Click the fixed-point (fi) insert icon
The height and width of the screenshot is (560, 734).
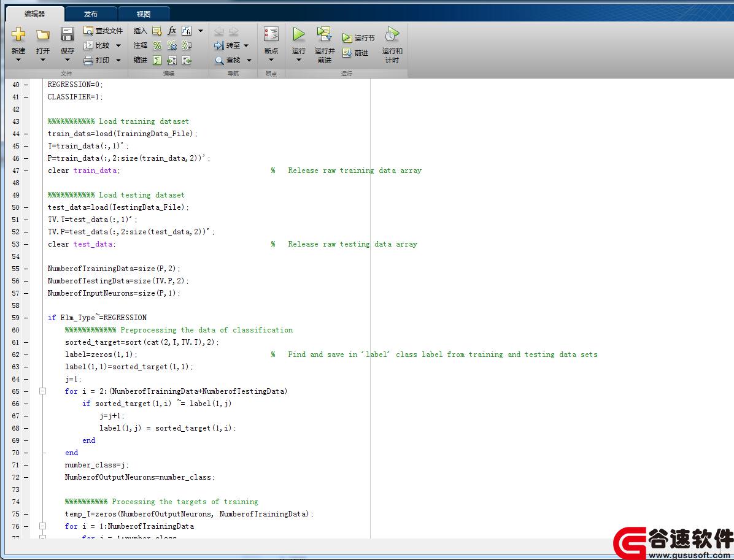(187, 31)
